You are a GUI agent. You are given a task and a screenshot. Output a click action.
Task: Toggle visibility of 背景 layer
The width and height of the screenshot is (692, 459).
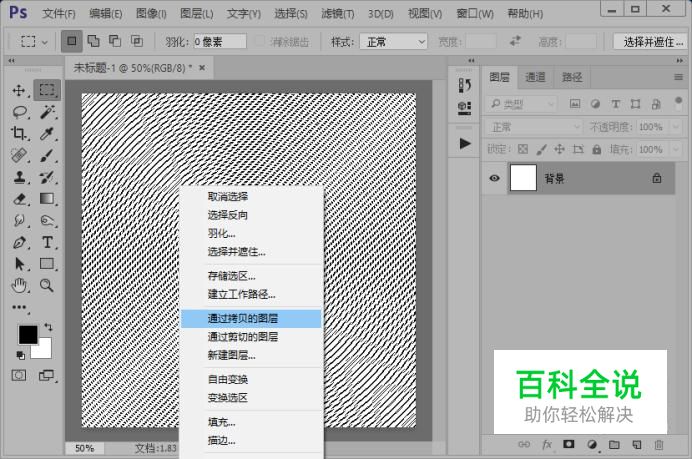click(x=494, y=178)
